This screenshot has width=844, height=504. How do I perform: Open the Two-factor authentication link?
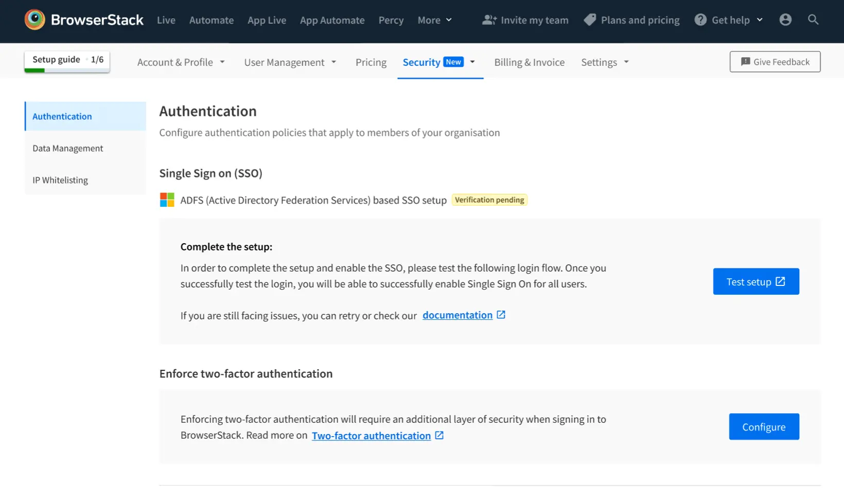pyautogui.click(x=371, y=436)
